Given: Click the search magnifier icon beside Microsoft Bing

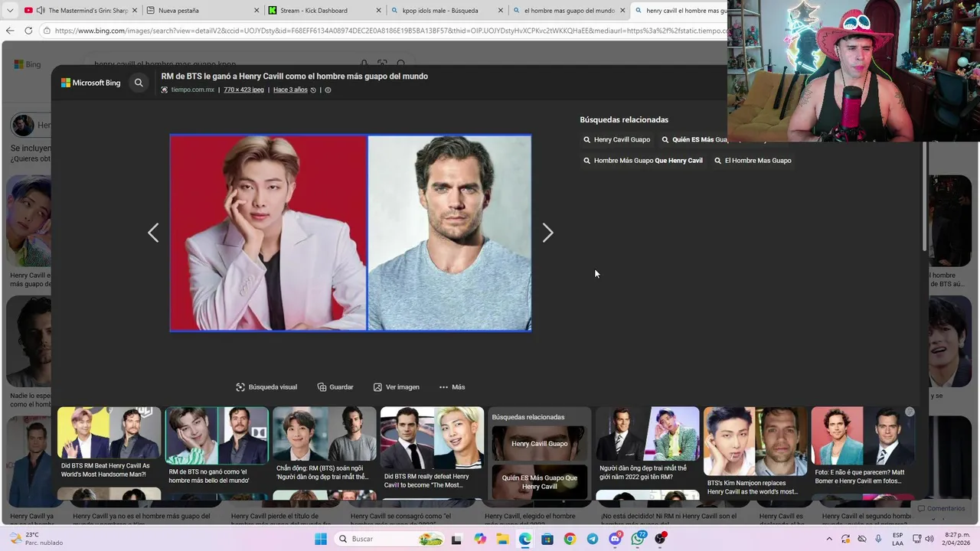Looking at the screenshot, I should point(139,83).
